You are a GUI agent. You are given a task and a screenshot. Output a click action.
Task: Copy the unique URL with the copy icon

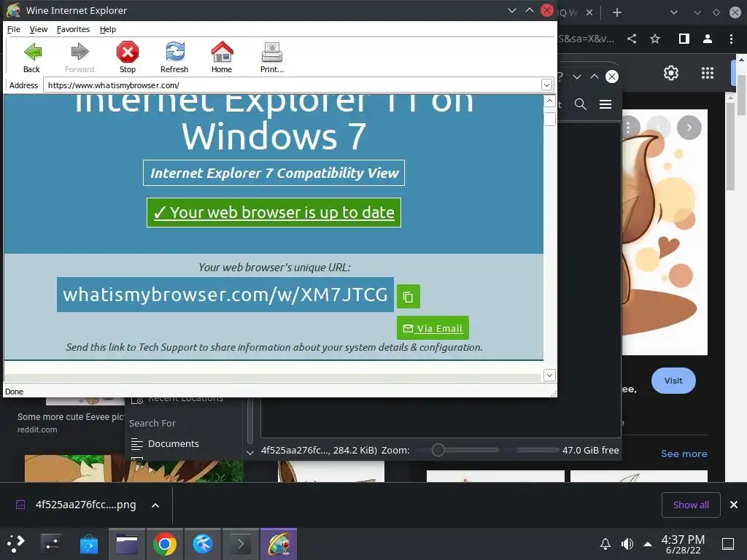pos(409,297)
